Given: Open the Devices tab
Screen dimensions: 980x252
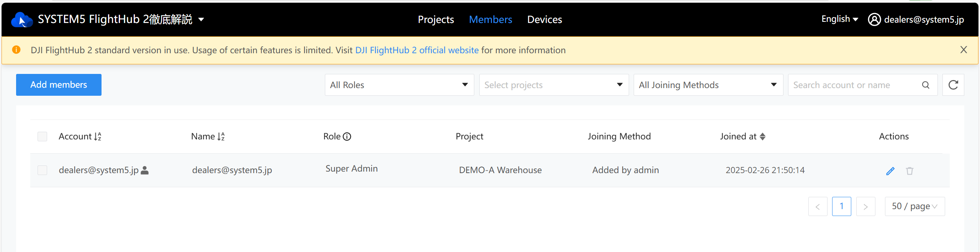Looking at the screenshot, I should [x=544, y=20].
